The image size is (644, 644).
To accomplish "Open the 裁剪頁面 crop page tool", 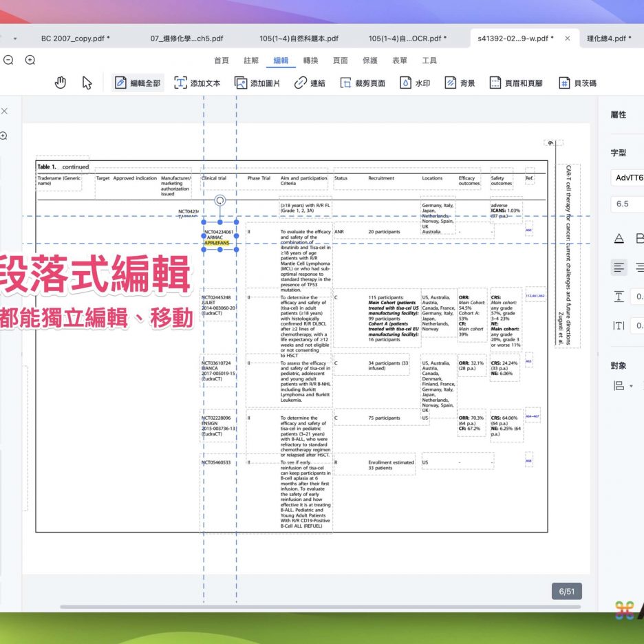I will pyautogui.click(x=363, y=83).
